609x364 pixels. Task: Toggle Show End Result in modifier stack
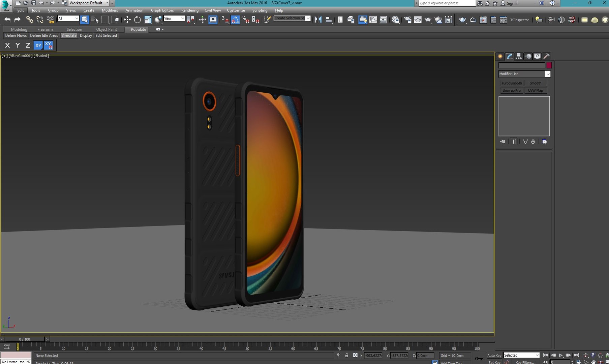(x=514, y=142)
